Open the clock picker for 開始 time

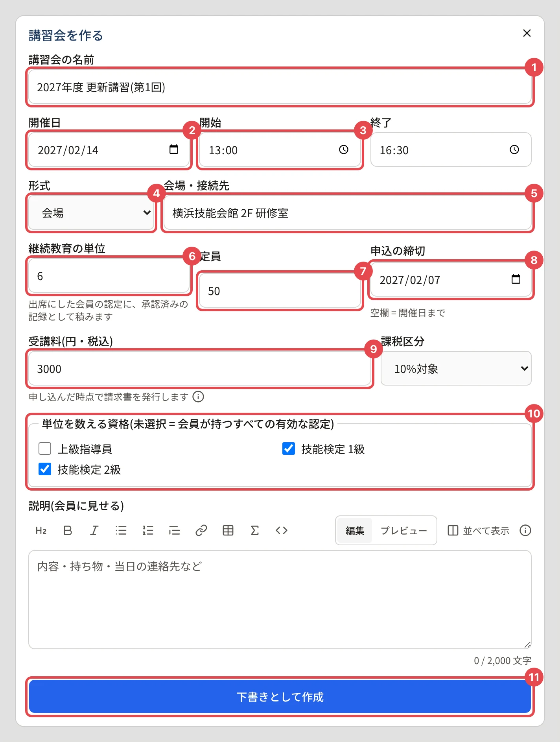point(344,150)
